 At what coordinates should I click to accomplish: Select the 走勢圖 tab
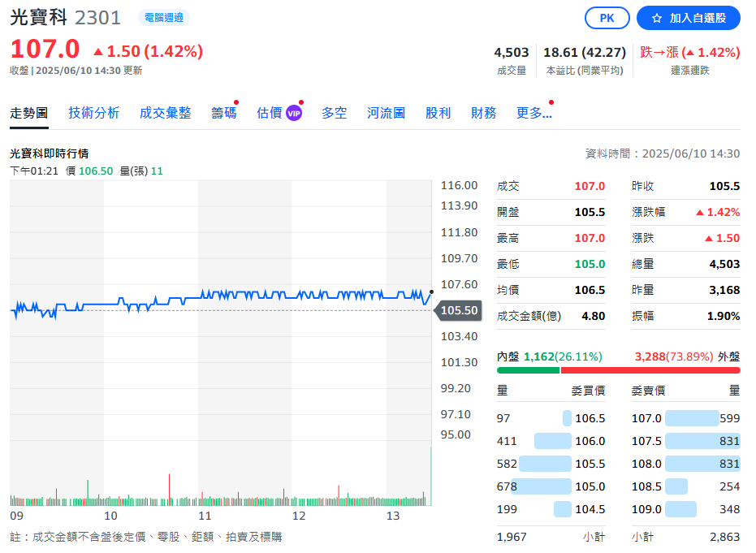(29, 114)
